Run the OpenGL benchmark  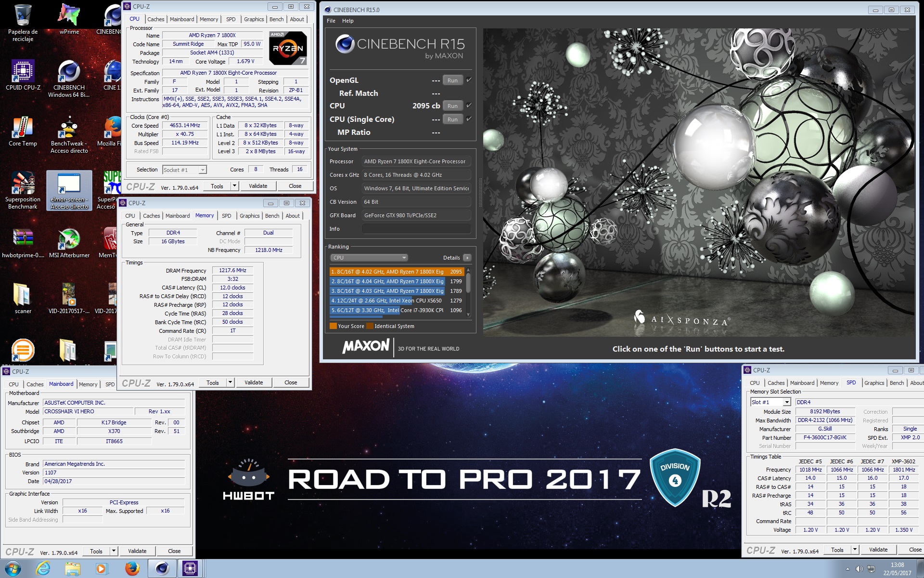[x=452, y=80]
